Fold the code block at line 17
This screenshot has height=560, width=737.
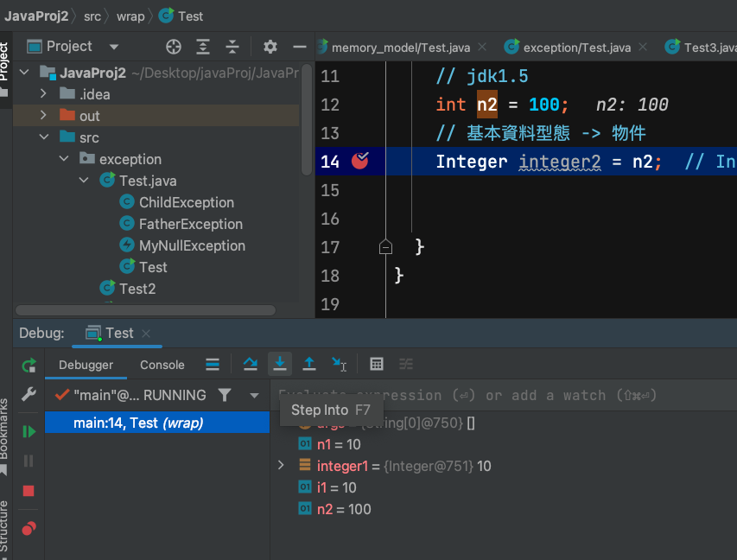pos(385,247)
